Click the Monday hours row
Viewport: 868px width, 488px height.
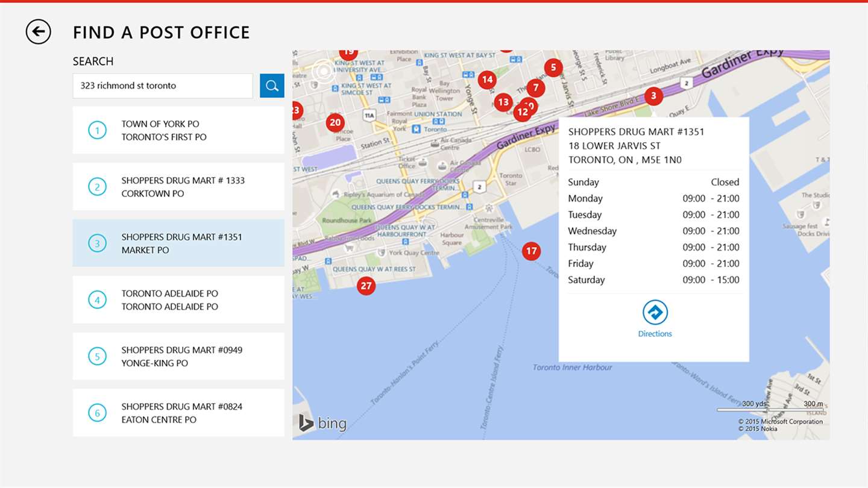click(x=653, y=198)
